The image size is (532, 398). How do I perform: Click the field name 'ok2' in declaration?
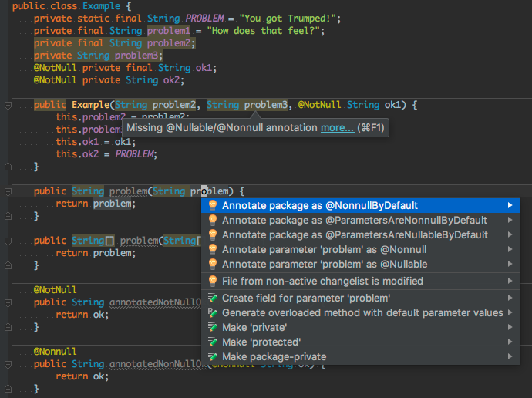(x=171, y=80)
